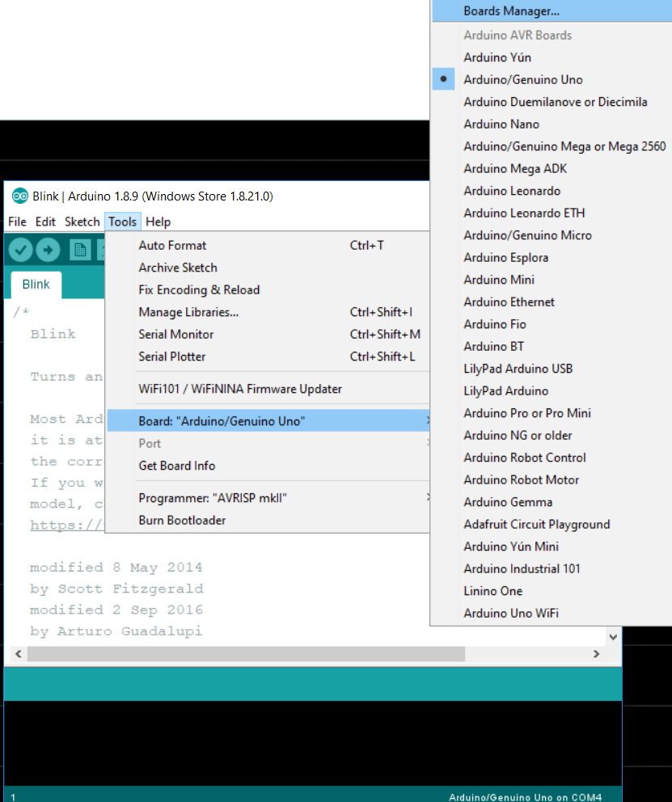Pick Arduino NG or older

[552, 435]
